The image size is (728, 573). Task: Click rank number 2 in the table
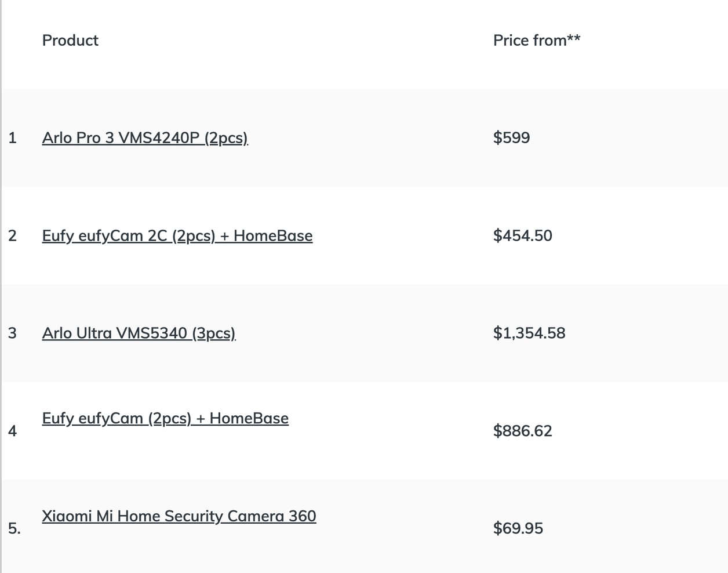coord(13,236)
